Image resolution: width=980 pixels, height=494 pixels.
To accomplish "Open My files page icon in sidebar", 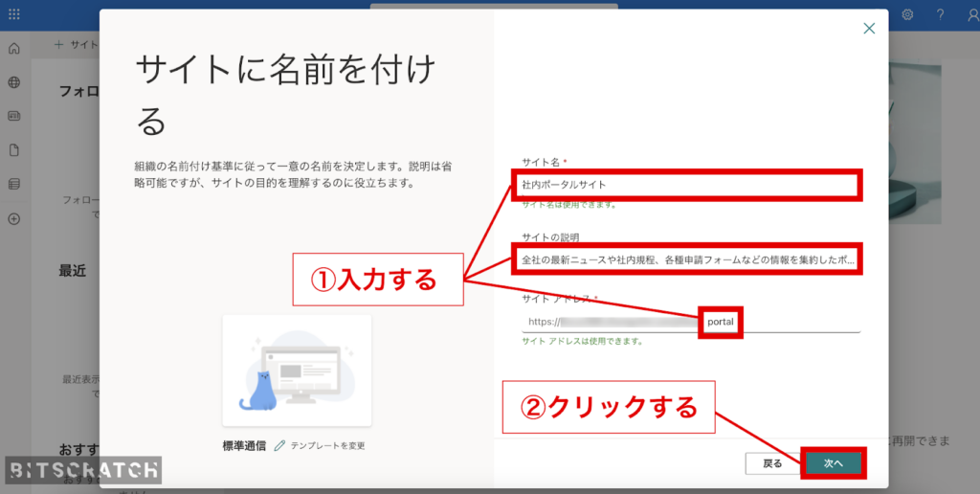I will click(x=14, y=150).
